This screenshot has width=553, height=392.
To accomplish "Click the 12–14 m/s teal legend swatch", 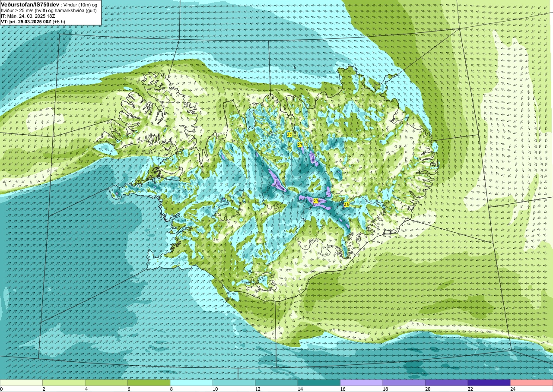I will coord(276,383).
